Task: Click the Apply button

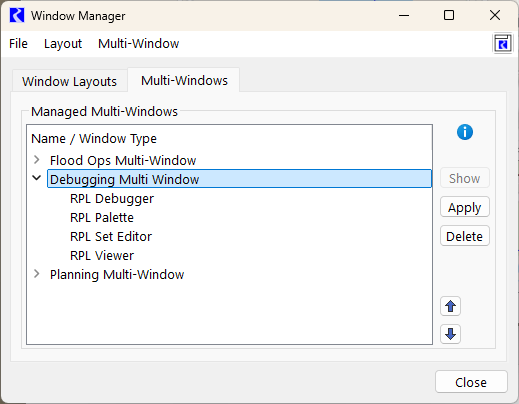Action: [465, 207]
